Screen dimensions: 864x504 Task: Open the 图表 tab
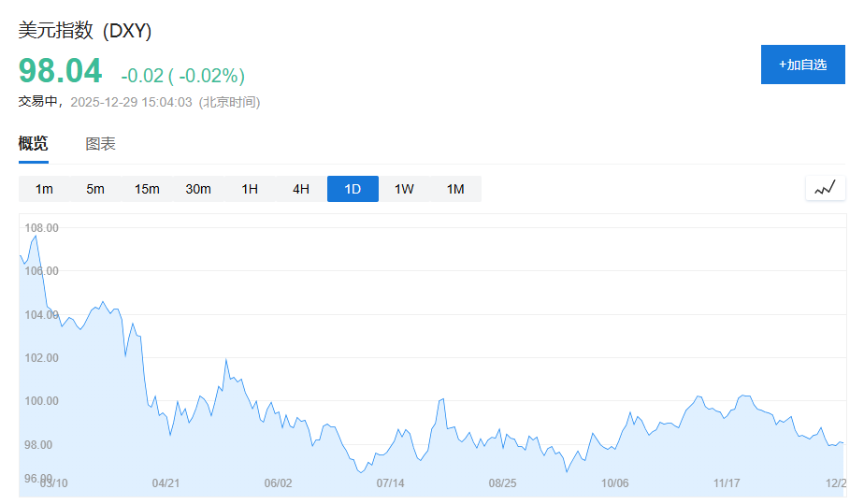101,144
